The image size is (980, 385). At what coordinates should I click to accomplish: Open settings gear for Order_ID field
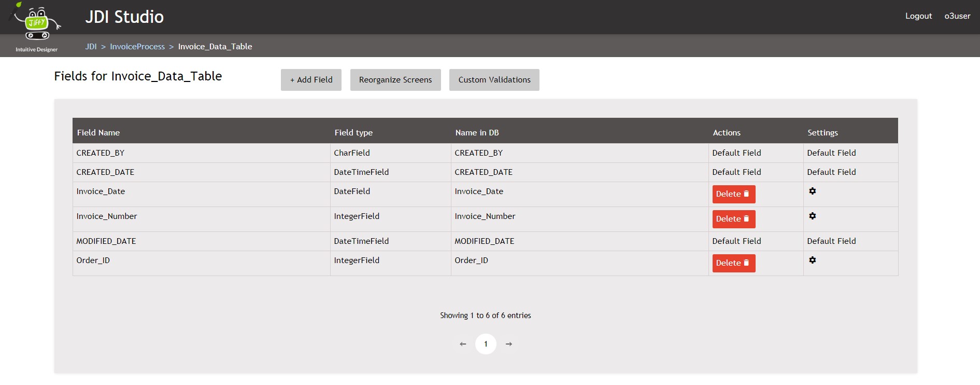[x=813, y=260]
